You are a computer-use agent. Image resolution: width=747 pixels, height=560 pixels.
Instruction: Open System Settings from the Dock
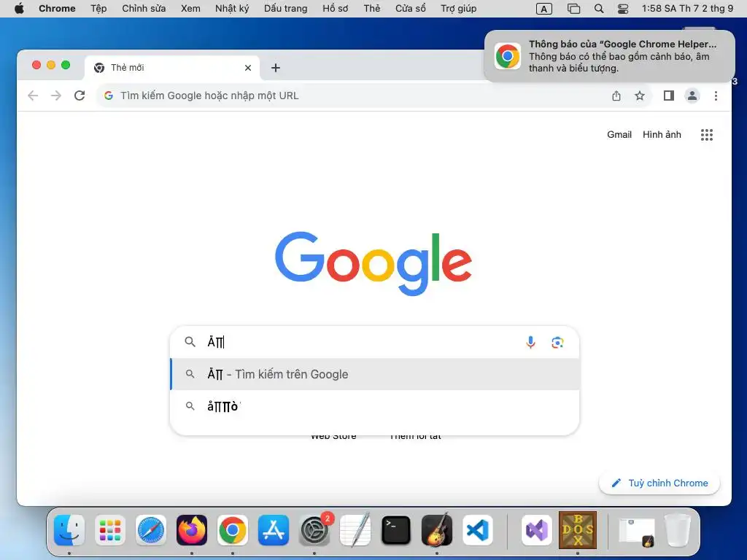[314, 529]
